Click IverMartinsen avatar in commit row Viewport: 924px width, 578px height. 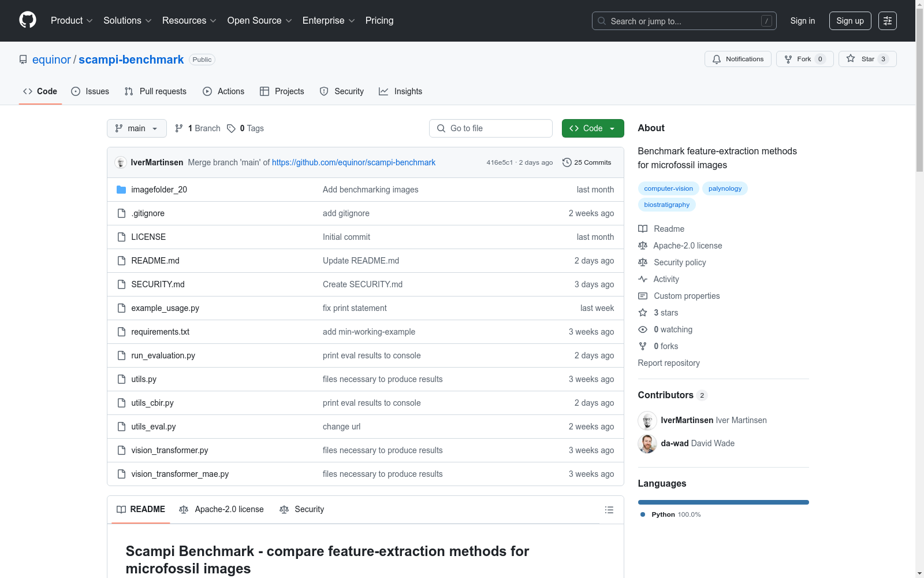point(121,162)
